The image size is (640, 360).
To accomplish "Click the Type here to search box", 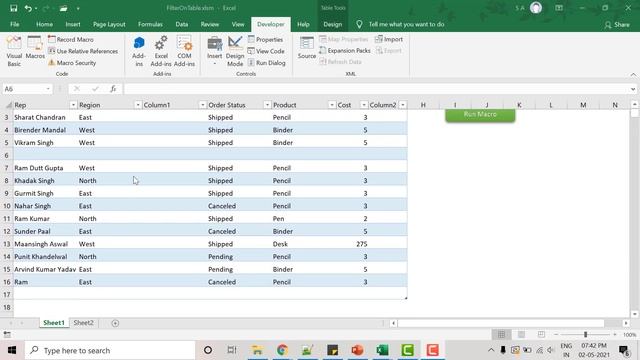I will point(110,350).
